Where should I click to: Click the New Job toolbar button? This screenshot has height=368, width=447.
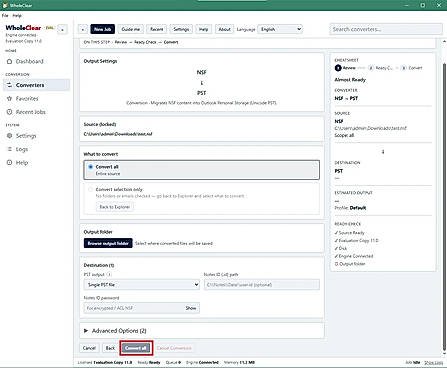[103, 29]
